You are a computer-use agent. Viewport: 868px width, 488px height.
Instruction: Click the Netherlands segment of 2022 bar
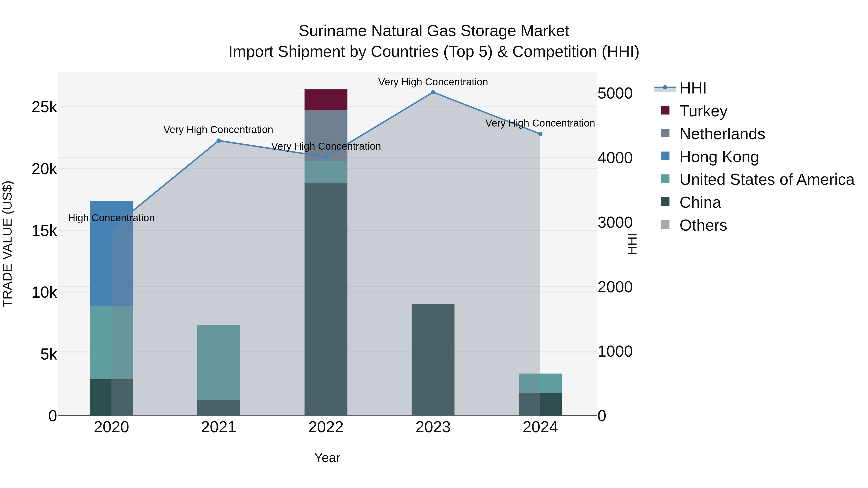tap(326, 136)
